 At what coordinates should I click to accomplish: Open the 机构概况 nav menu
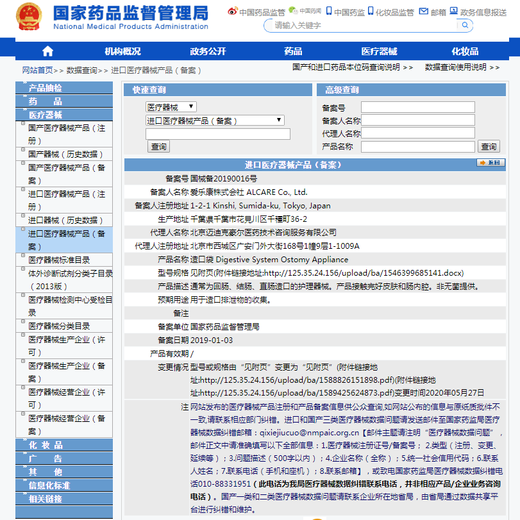(x=123, y=51)
